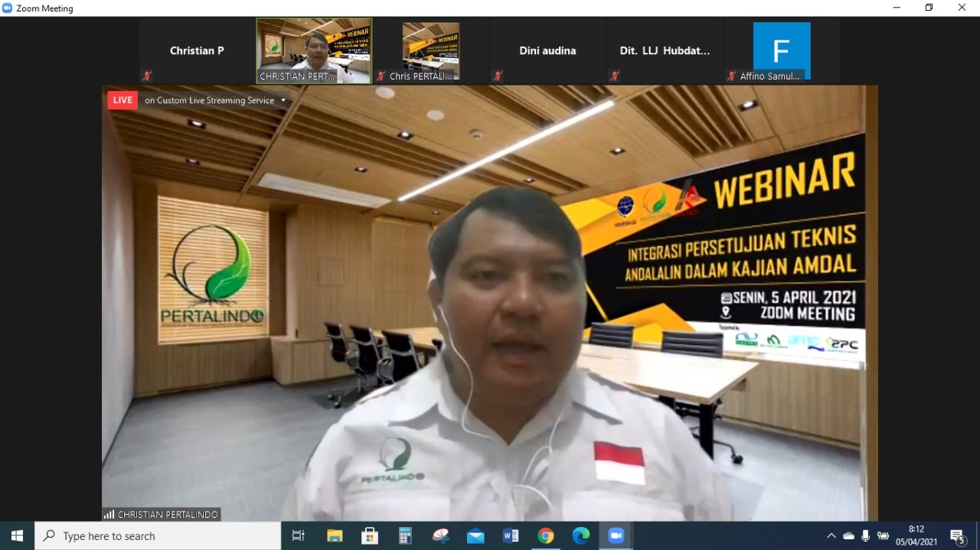Select the Dini audina participant tile
Screen dimensions: 980x550
pyautogui.click(x=547, y=51)
